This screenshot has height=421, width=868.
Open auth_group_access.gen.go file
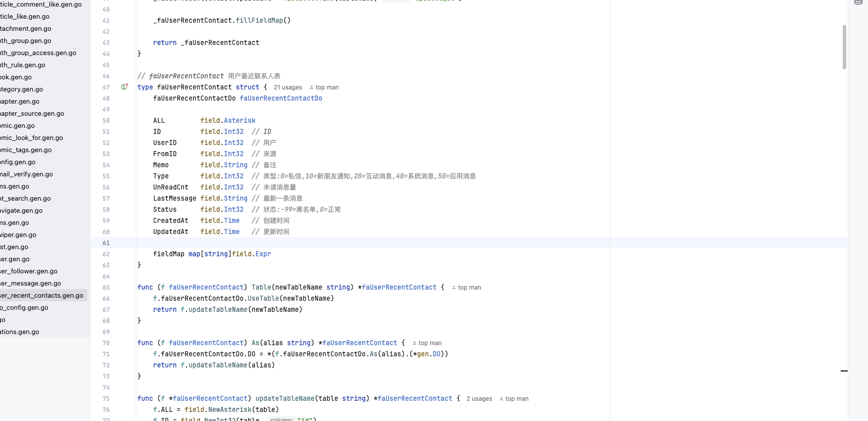[x=38, y=53]
